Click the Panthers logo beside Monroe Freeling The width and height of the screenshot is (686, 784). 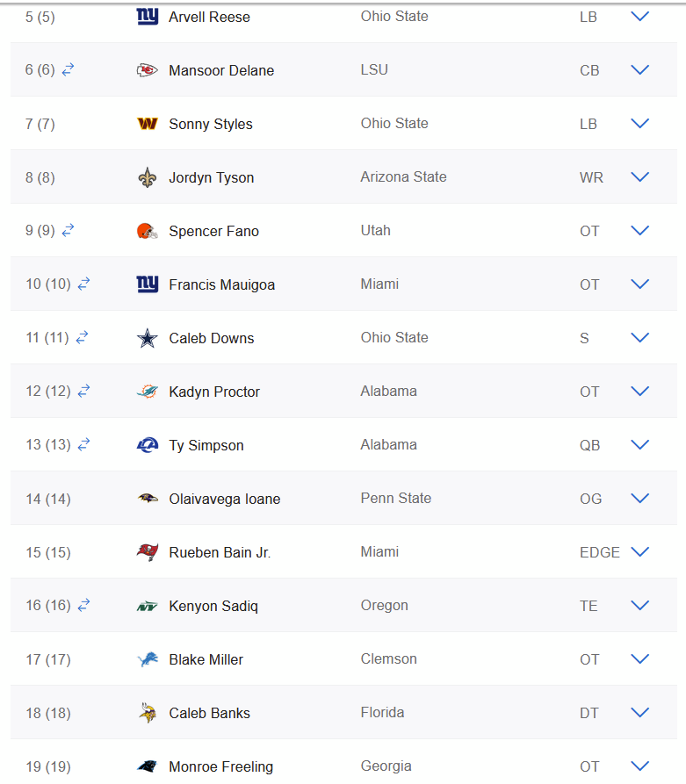coord(147,766)
